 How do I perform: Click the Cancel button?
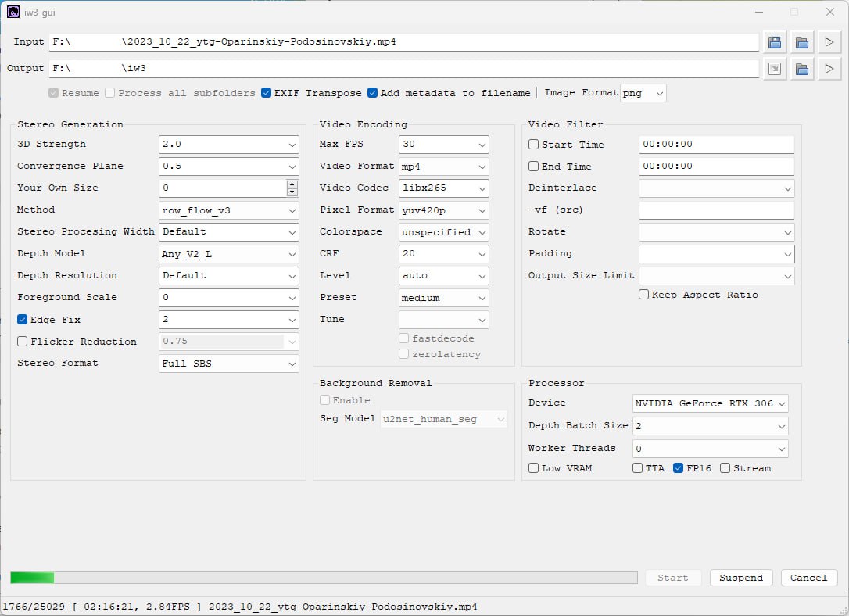pos(808,578)
